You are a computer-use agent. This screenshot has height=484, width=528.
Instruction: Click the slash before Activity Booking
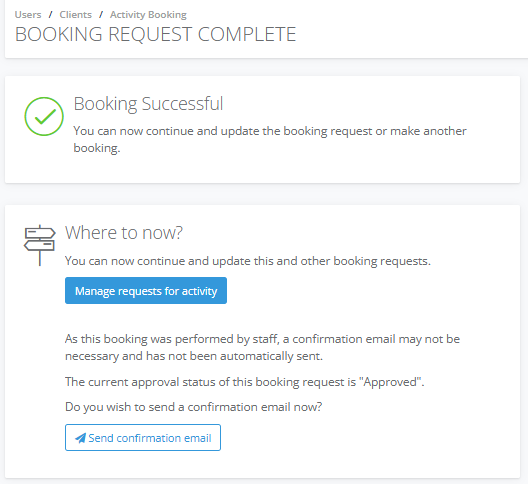pos(101,15)
